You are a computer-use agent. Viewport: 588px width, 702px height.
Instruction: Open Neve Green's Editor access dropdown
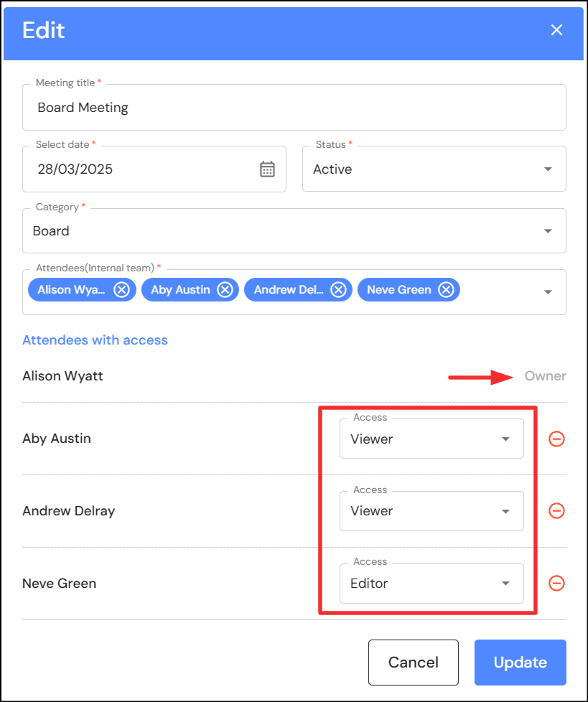pyautogui.click(x=431, y=584)
